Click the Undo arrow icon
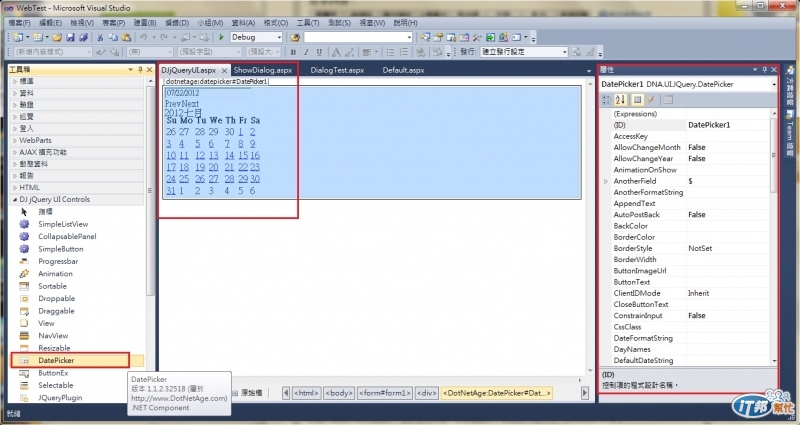This screenshot has height=425, width=800. (143, 37)
